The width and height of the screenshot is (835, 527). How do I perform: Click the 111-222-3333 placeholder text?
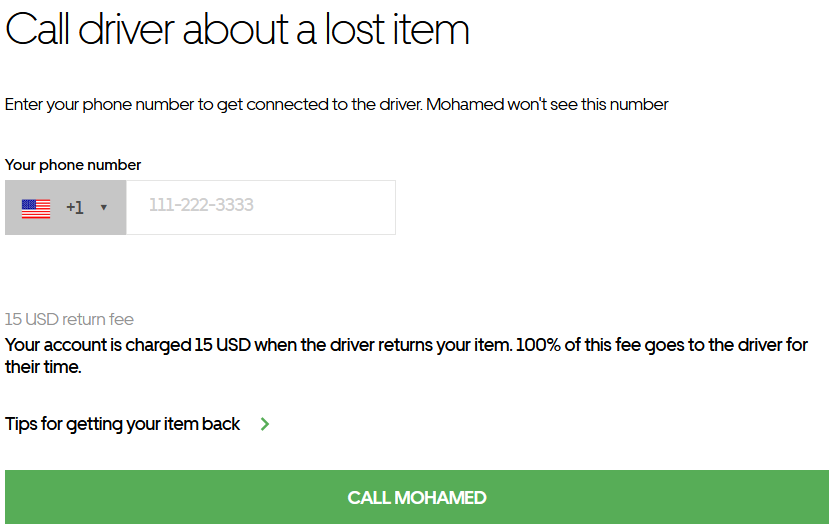click(201, 205)
